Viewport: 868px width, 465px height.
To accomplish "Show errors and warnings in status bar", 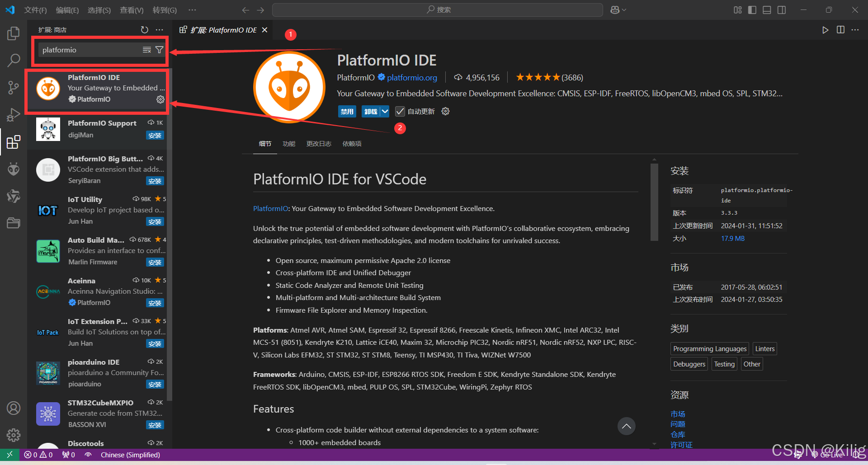I will tap(38, 455).
